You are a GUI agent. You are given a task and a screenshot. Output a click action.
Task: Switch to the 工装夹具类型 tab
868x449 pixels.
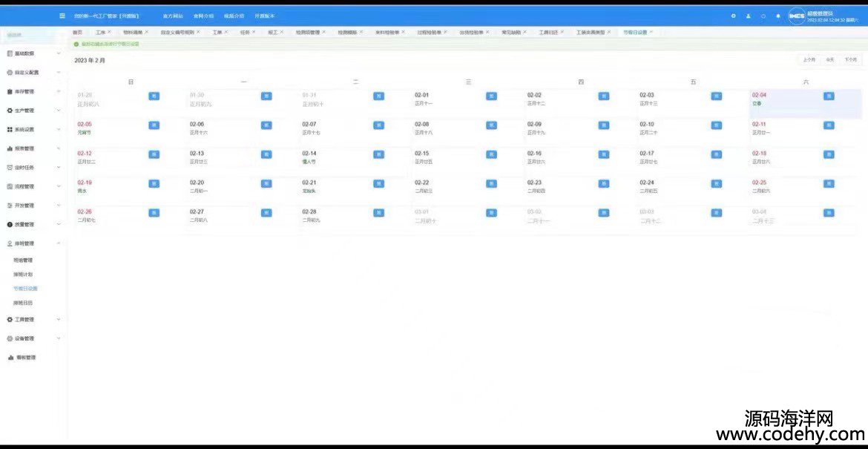(591, 33)
